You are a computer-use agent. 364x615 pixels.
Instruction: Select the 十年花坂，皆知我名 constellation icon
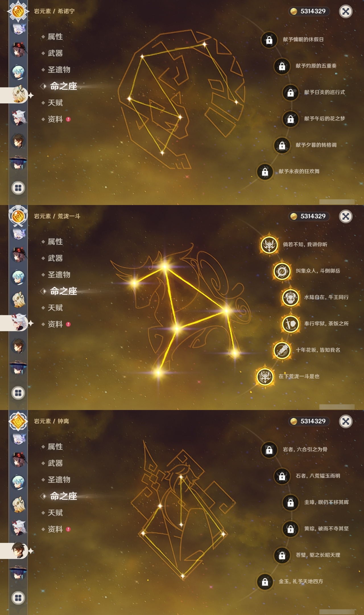pyautogui.click(x=282, y=350)
